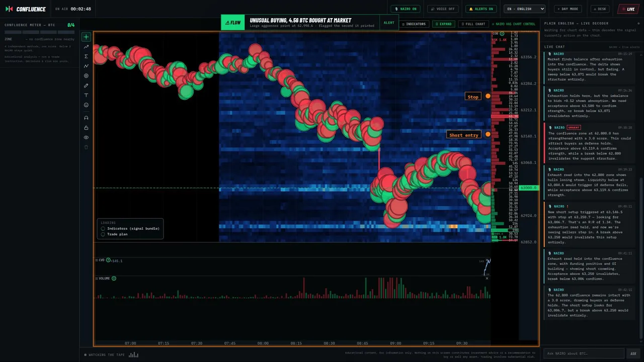Toggle ALERTS ON switch
Viewport: 644px width, 362px height.
(480, 9)
